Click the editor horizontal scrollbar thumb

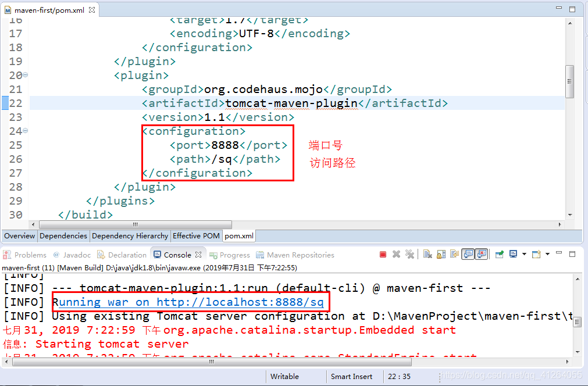pos(136,224)
